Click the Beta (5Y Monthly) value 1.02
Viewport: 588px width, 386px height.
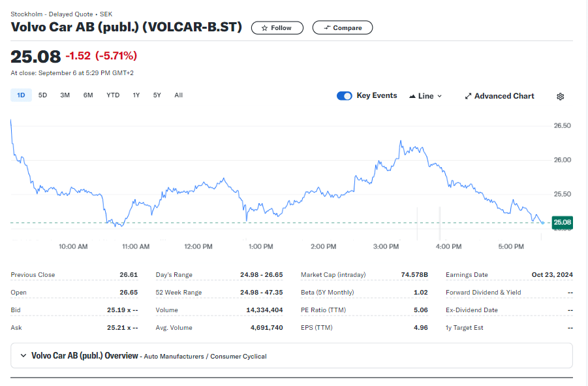421,292
